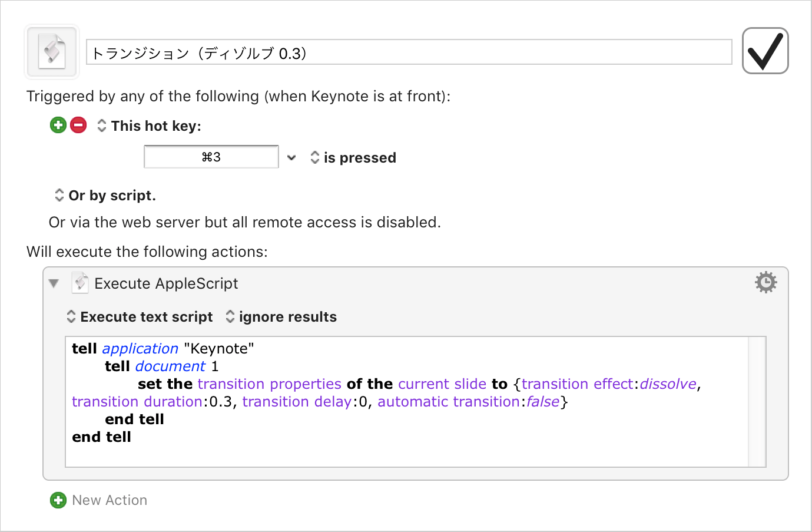812x532 pixels.
Task: Remove the hot key trigger with red minus
Action: click(78, 125)
